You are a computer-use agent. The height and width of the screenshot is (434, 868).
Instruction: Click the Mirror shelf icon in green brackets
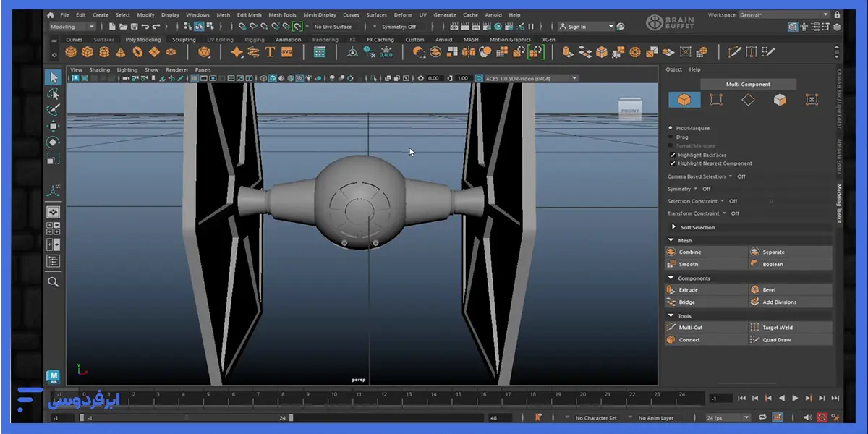coord(536,52)
